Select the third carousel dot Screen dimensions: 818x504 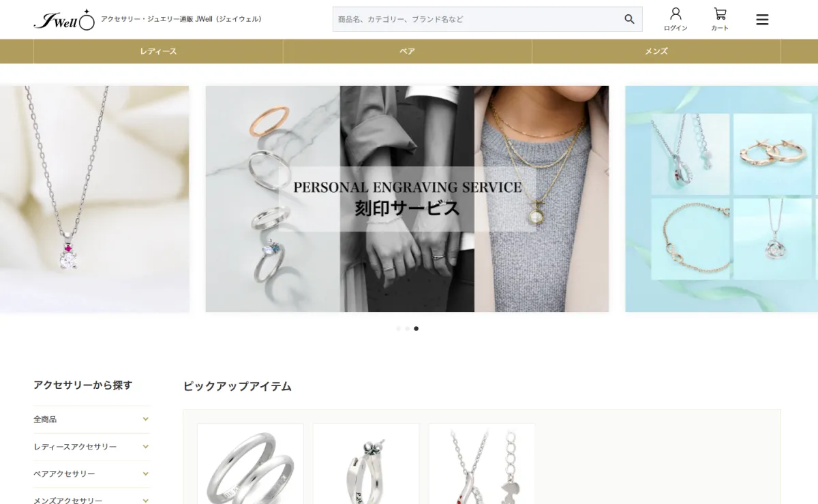(416, 328)
